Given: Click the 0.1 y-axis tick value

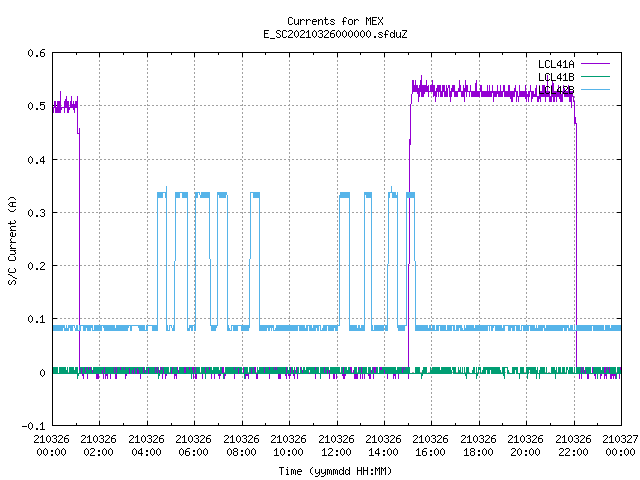Looking at the screenshot, I should point(36,319).
